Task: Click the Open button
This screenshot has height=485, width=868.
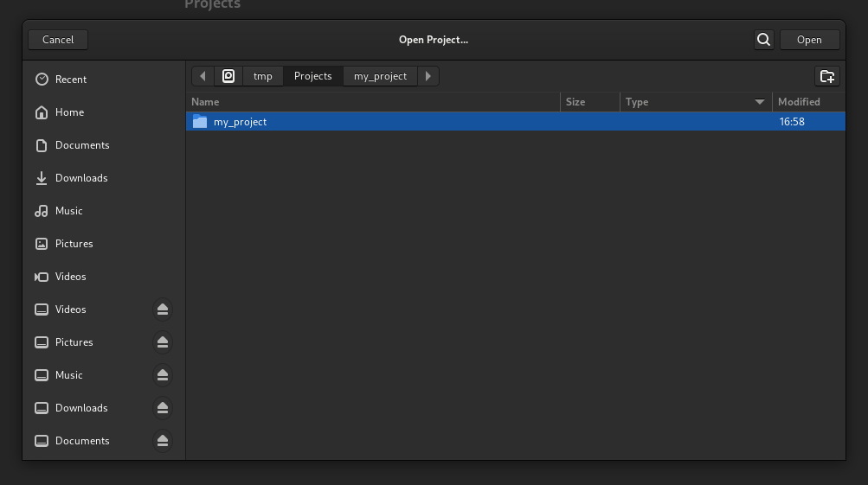Action: point(809,40)
